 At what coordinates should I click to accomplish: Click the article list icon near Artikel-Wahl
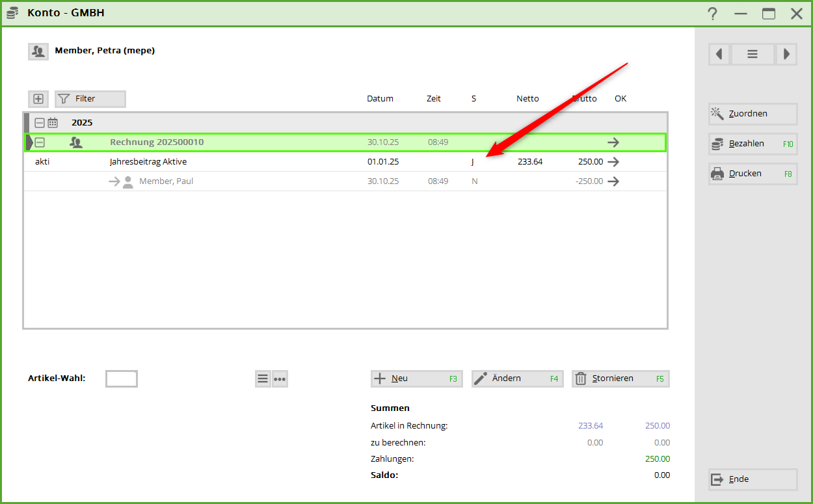pos(263,379)
